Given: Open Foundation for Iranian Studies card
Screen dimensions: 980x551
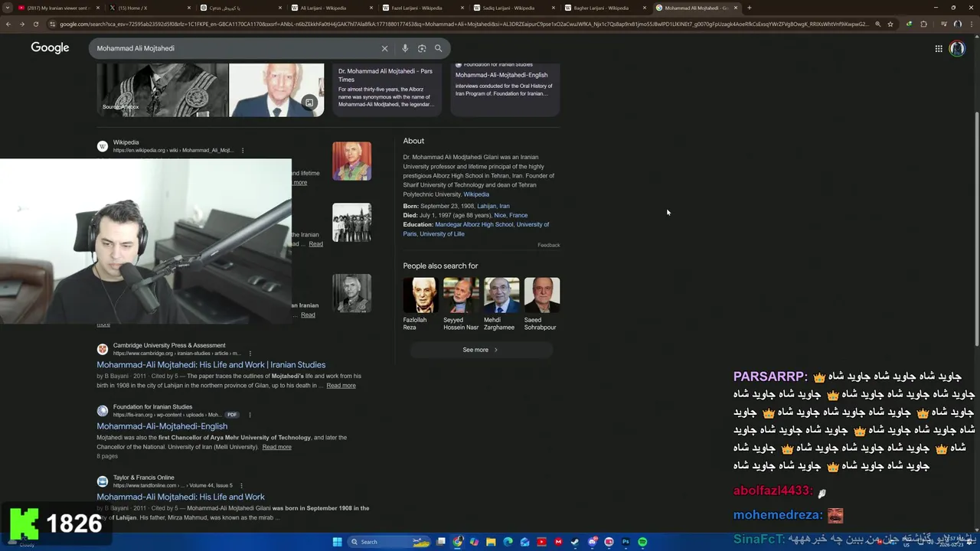Looking at the screenshot, I should tap(505, 90).
